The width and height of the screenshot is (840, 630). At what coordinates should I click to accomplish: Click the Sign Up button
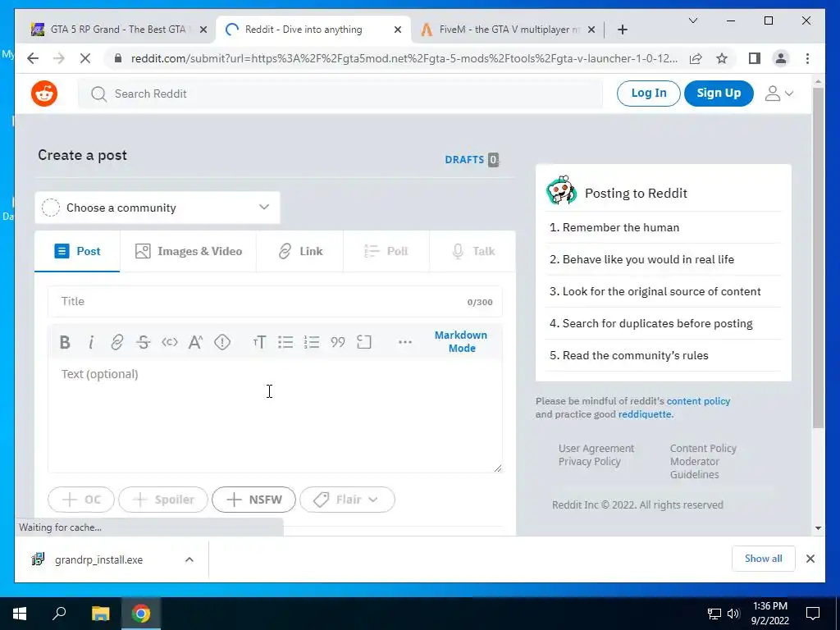(719, 94)
